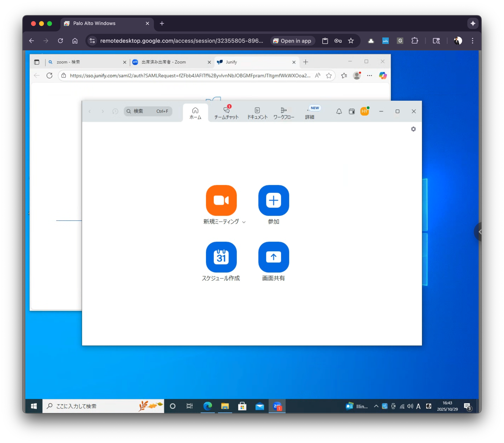This screenshot has height=443, width=504.
Task: Open the Windows Start menu
Action: [x=34, y=406]
